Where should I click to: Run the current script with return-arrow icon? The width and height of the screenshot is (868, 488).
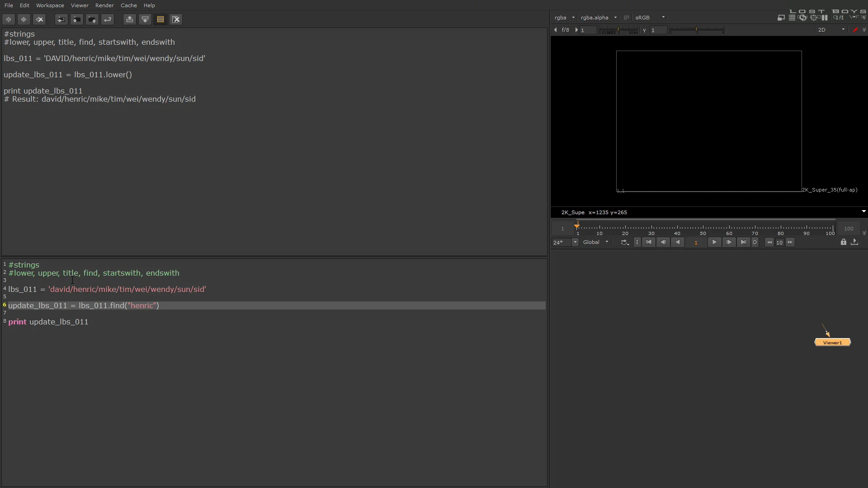pyautogui.click(x=108, y=19)
